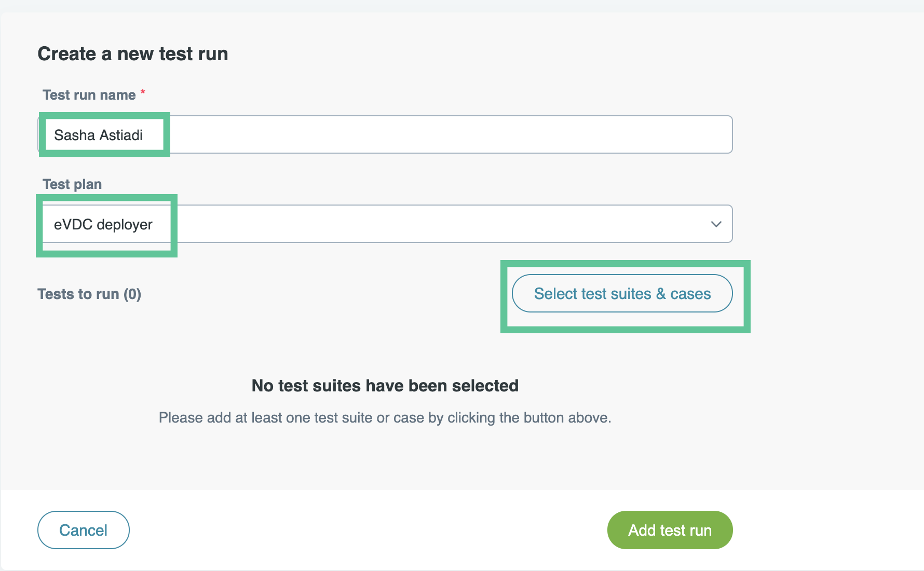Click the Cancel button
Image resolution: width=924 pixels, height=571 pixels.
click(83, 530)
